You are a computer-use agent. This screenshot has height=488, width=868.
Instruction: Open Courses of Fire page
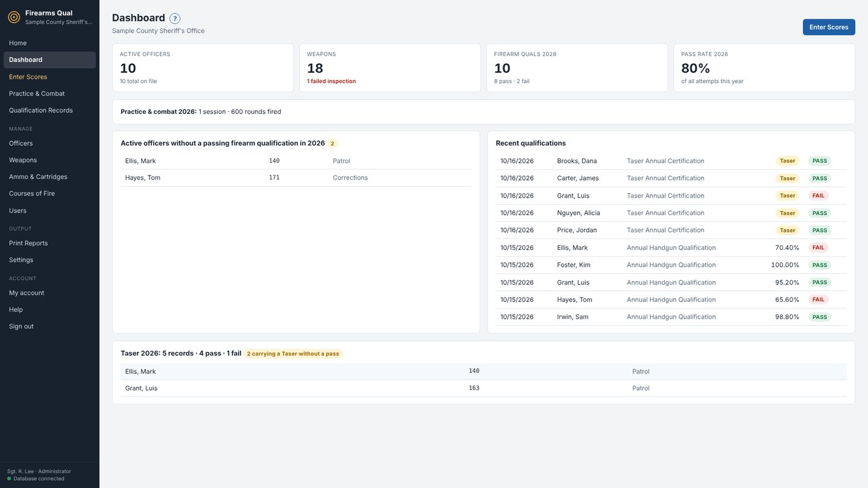click(x=49, y=193)
